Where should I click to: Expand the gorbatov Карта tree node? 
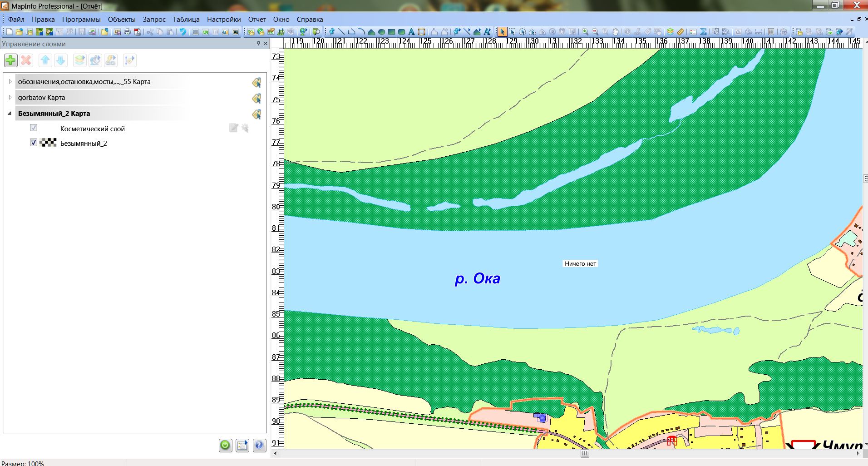[x=10, y=97]
